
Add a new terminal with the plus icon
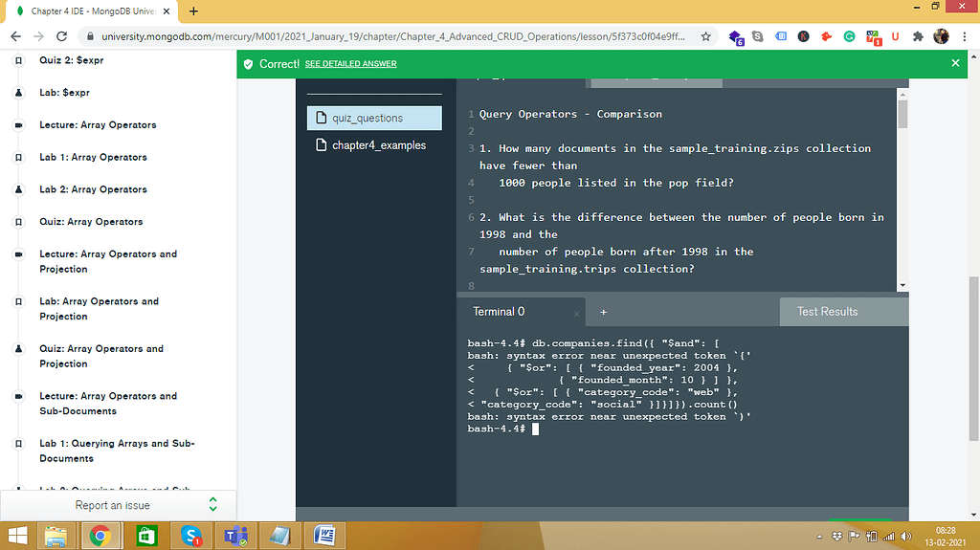coord(603,312)
